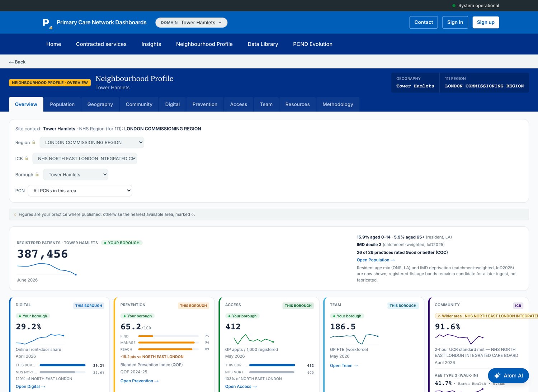Click the Digital card sparkline
538x392 pixels.
(x=40, y=339)
